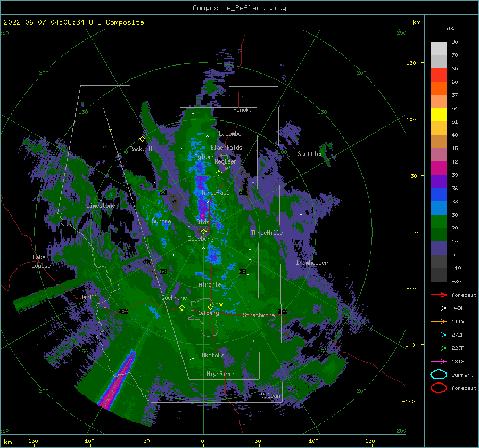This screenshot has height=448, width=479.
Task: Click the Sundre label
Action: tap(161, 221)
